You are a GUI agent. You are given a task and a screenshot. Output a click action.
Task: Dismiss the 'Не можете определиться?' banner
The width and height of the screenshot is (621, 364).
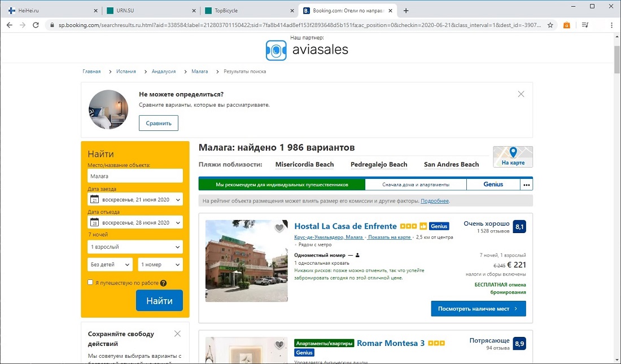click(521, 94)
